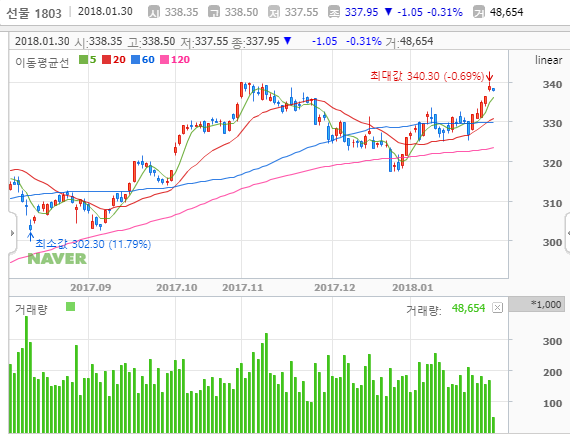Click the 이동평균선 label
The height and width of the screenshot is (435, 570).
42,62
